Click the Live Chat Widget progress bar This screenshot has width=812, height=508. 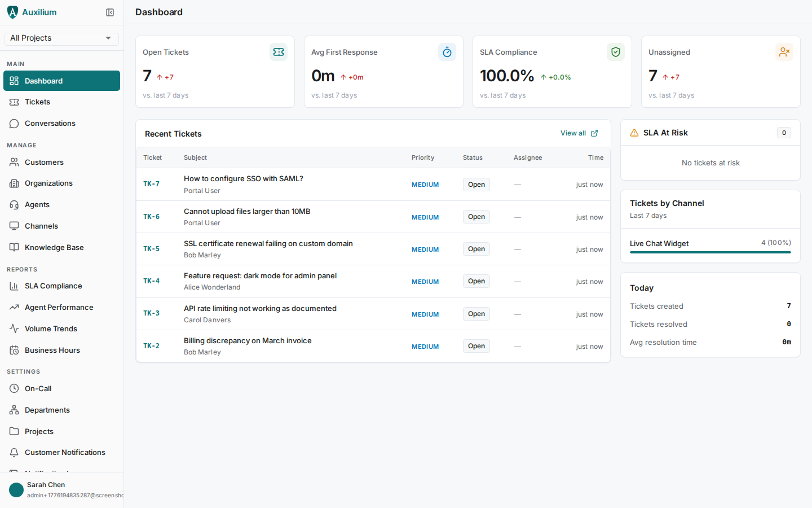[x=710, y=252]
